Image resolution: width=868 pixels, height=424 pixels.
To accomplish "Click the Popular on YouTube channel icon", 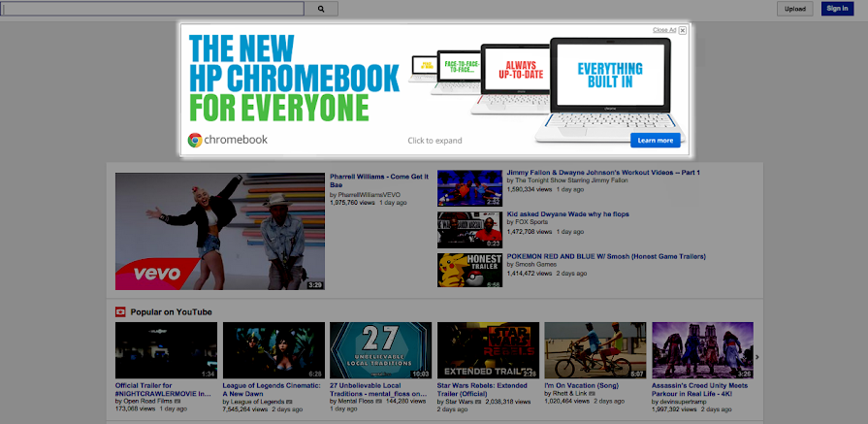I will 120,311.
